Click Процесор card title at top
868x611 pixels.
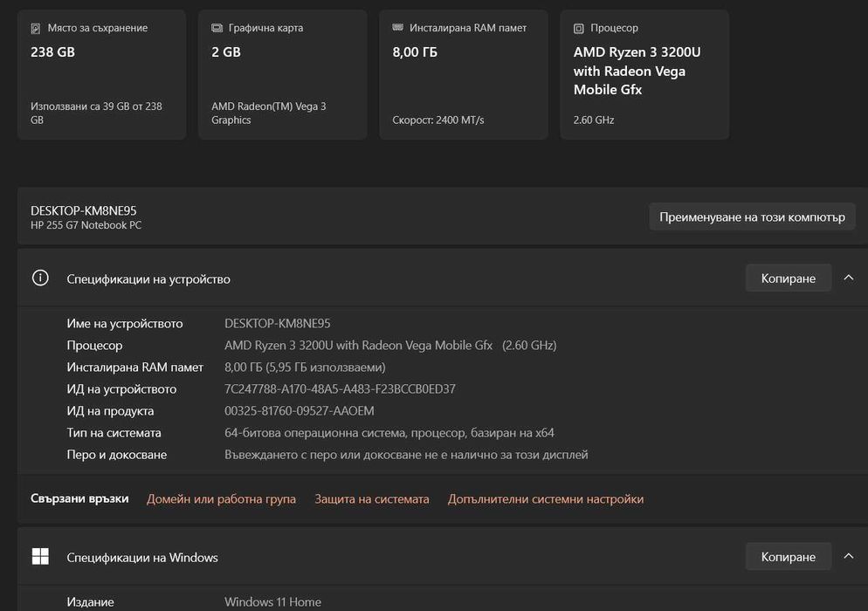click(x=614, y=28)
